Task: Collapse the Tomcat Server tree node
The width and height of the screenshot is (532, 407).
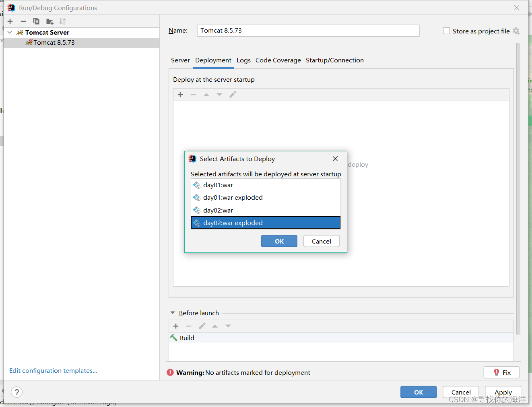Action: 10,32
